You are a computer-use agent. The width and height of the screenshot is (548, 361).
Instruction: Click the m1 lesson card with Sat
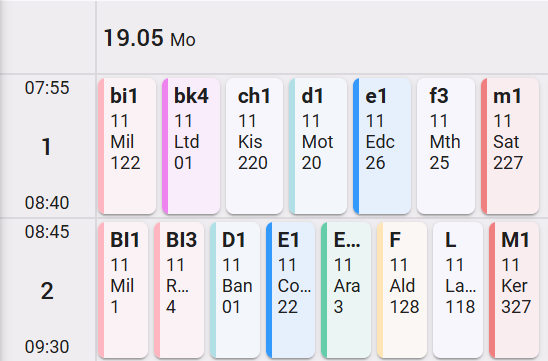510,146
